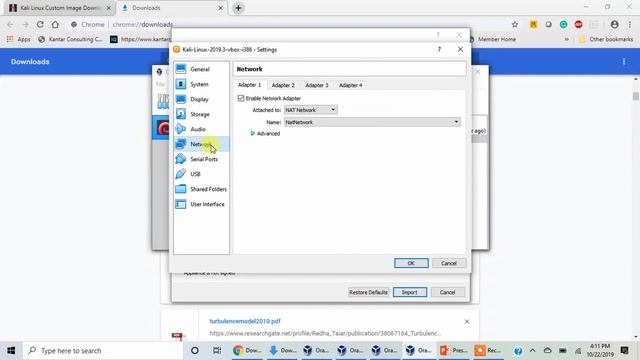640x360 pixels.
Task: Open Other bookmarks folder
Action: (606, 39)
